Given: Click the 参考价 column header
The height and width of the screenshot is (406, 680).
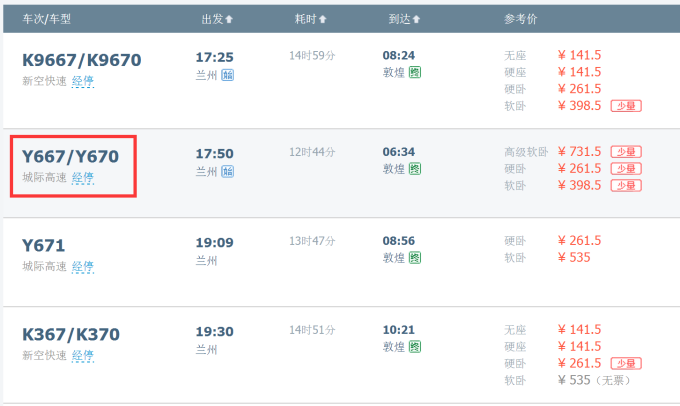Looking at the screenshot, I should 522,19.
